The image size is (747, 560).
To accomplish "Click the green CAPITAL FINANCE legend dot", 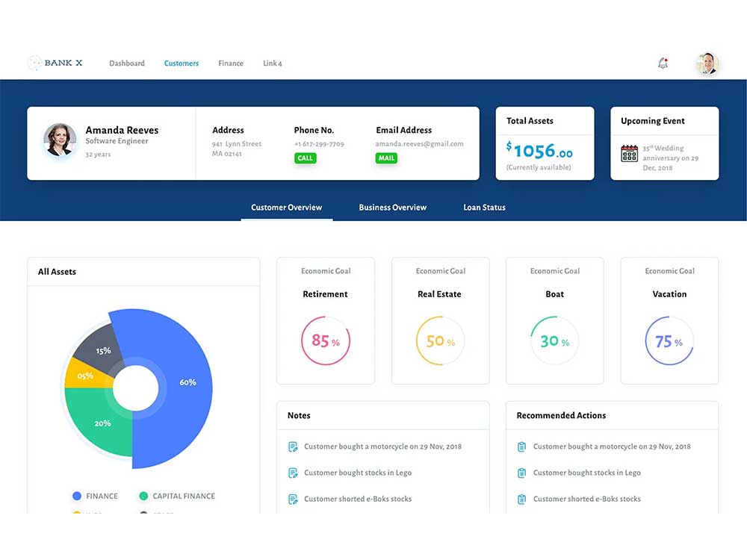I will [143, 496].
